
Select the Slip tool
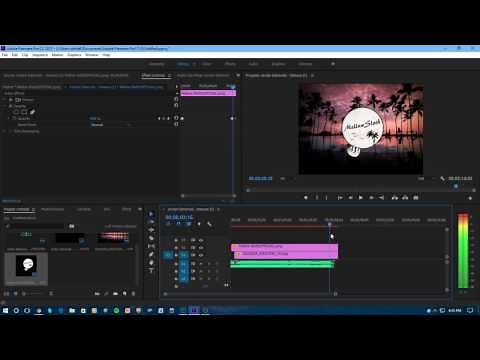point(151,246)
